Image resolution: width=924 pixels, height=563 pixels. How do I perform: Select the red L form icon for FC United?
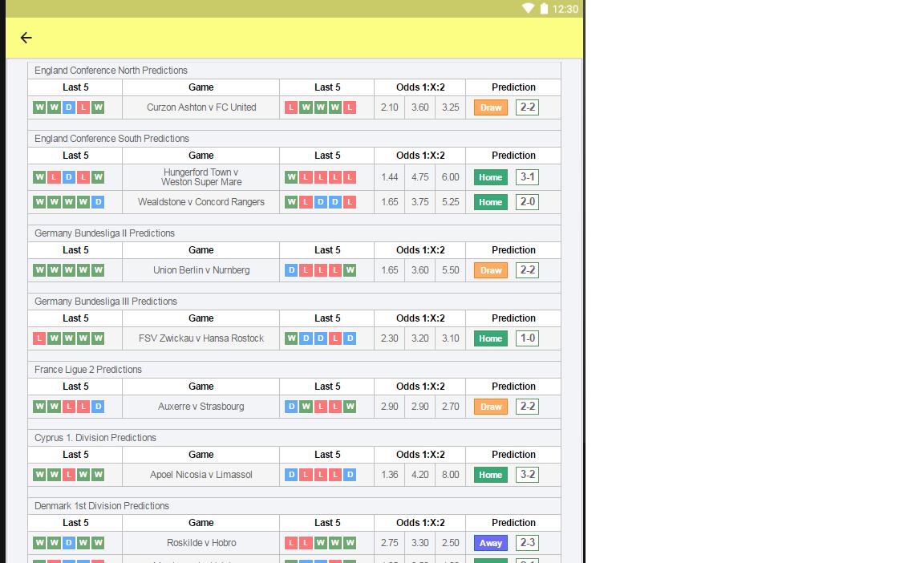click(x=292, y=107)
